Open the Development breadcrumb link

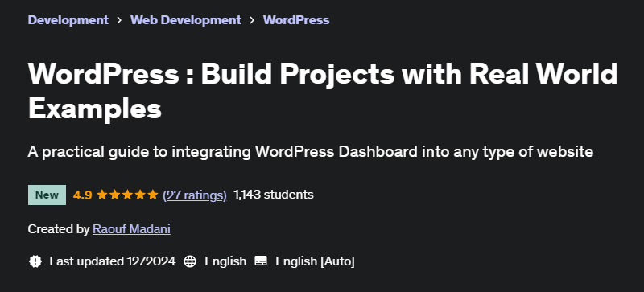(68, 20)
